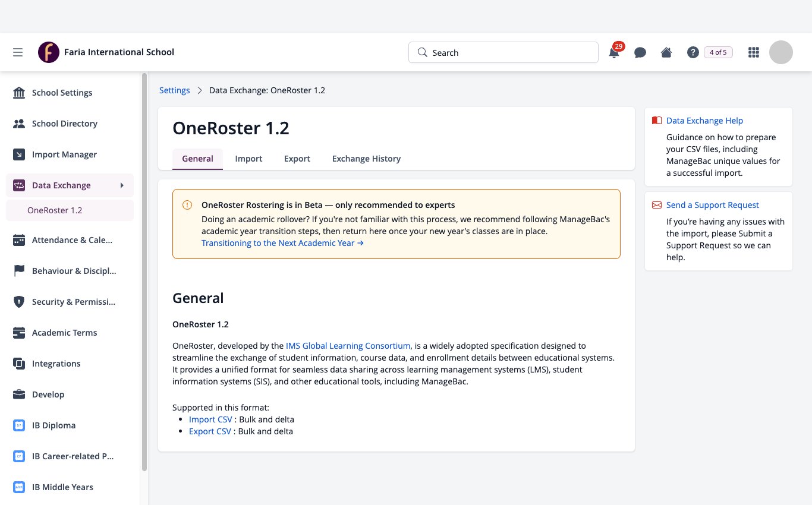Open IMS Global Learning Consortium link
Viewport: 812px width, 505px height.
click(x=348, y=346)
